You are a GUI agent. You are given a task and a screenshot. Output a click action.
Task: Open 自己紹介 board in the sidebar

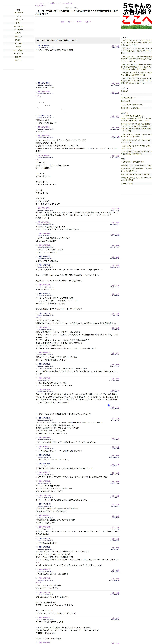tap(18, 33)
